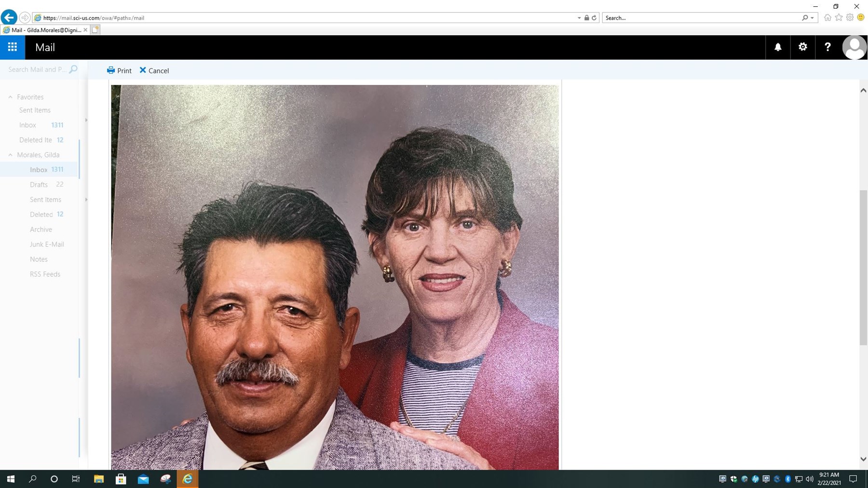
Task: Collapse the Morales, Gilda mailbox section
Action: tap(10, 154)
